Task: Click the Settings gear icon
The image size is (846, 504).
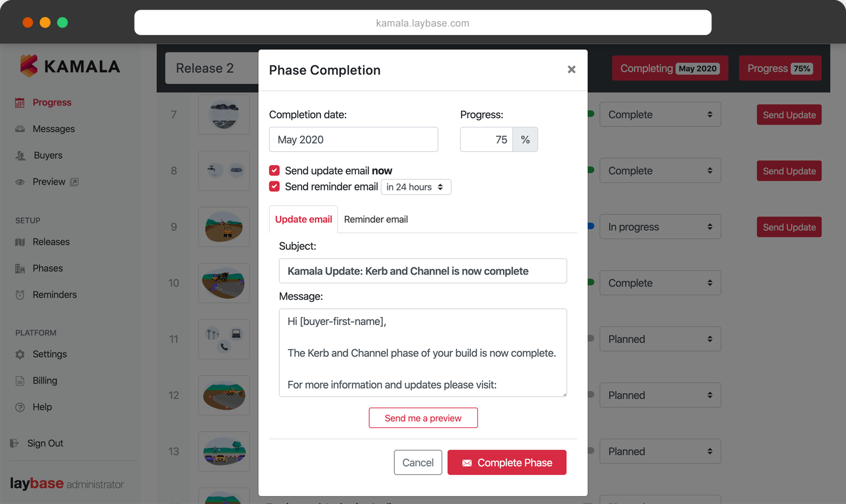Action: [20, 354]
